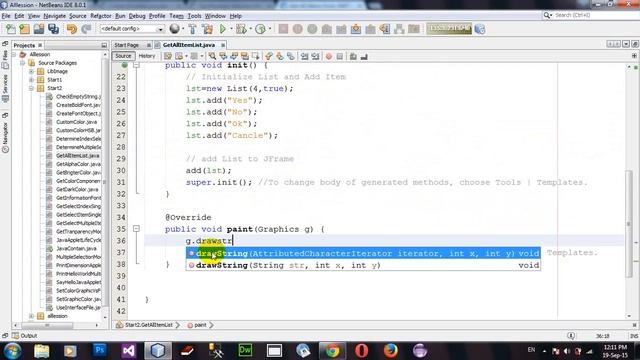The width and height of the screenshot is (640, 360).
Task: Click the memory usage indicator bar
Action: (x=449, y=29)
